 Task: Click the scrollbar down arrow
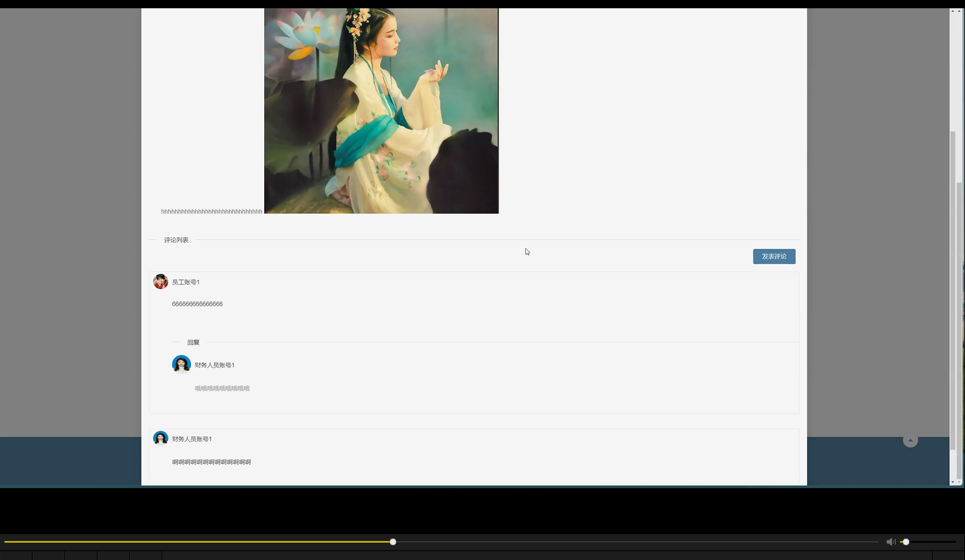tap(952, 482)
